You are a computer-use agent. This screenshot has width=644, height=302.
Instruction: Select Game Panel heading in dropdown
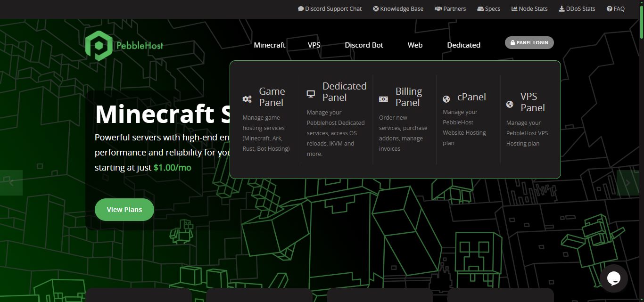tap(272, 97)
